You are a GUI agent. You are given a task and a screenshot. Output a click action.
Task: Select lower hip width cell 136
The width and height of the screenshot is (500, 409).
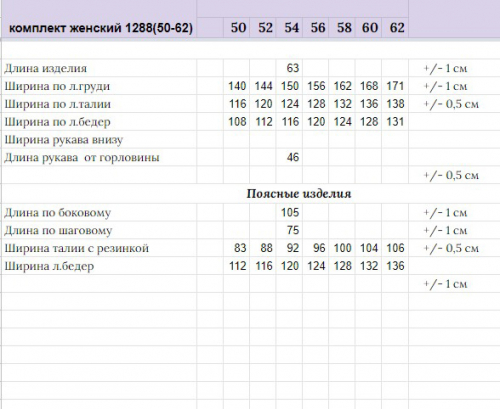[395, 266]
